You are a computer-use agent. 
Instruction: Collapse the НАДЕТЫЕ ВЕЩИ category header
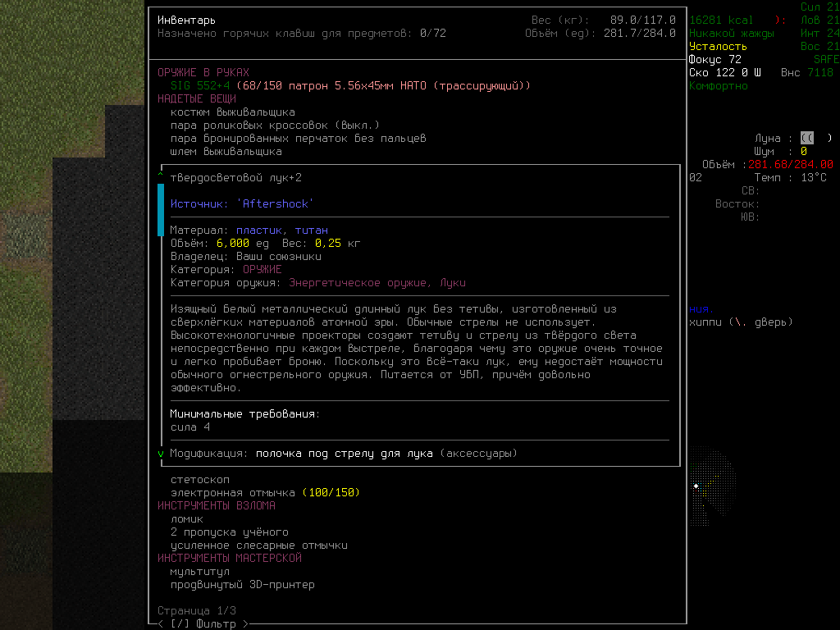[x=197, y=99]
